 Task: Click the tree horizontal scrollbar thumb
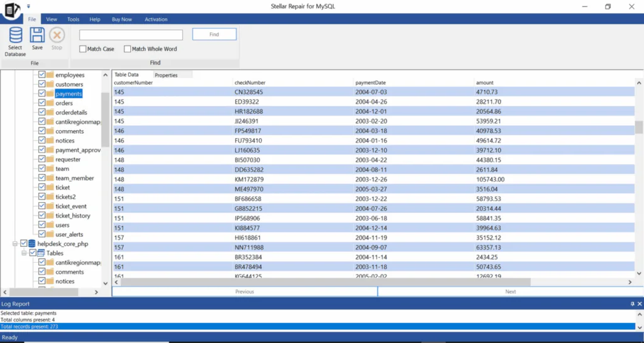(x=44, y=292)
